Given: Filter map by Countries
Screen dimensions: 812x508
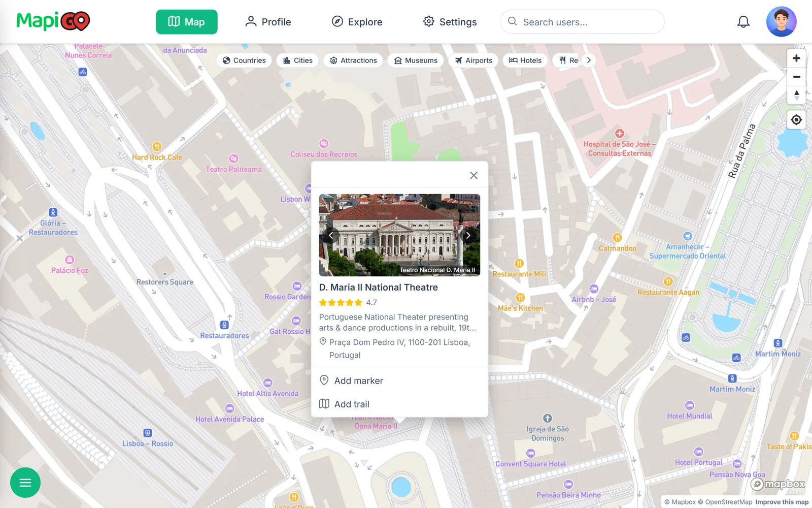Looking at the screenshot, I should (x=244, y=60).
